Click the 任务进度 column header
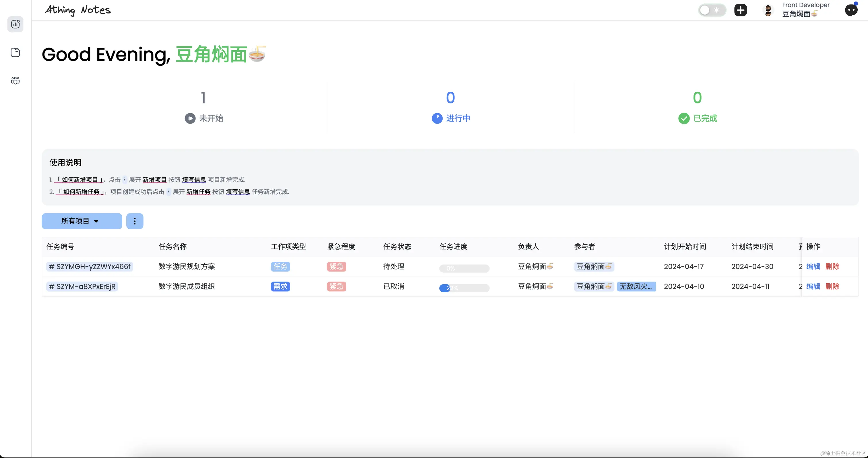The image size is (868, 458). (x=454, y=247)
